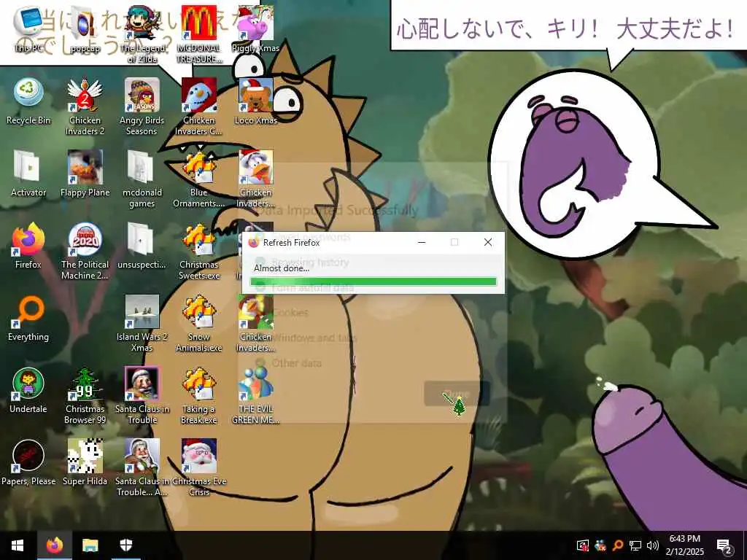The image size is (747, 560).
Task: Open Windows Security from the taskbar
Action: [x=125, y=545]
